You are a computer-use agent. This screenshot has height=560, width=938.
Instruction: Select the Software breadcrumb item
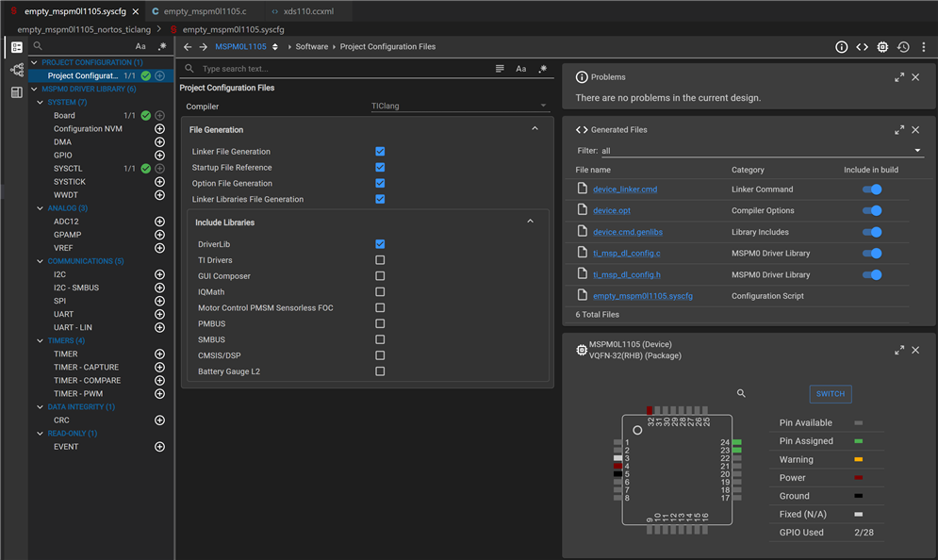pyautogui.click(x=312, y=47)
